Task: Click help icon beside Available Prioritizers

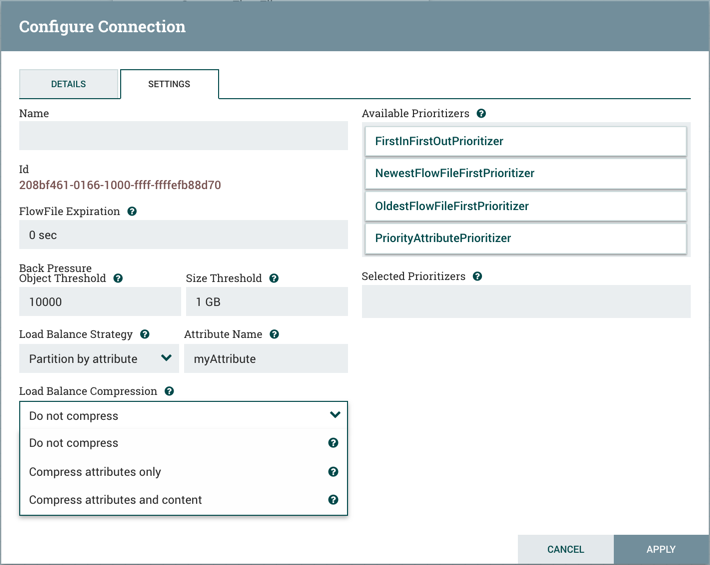Action: click(482, 115)
